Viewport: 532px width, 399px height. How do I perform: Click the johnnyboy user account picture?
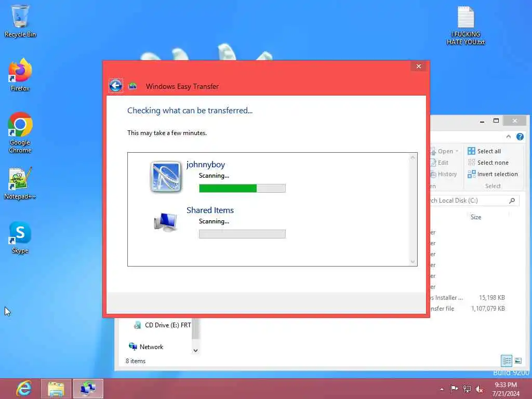click(x=166, y=177)
